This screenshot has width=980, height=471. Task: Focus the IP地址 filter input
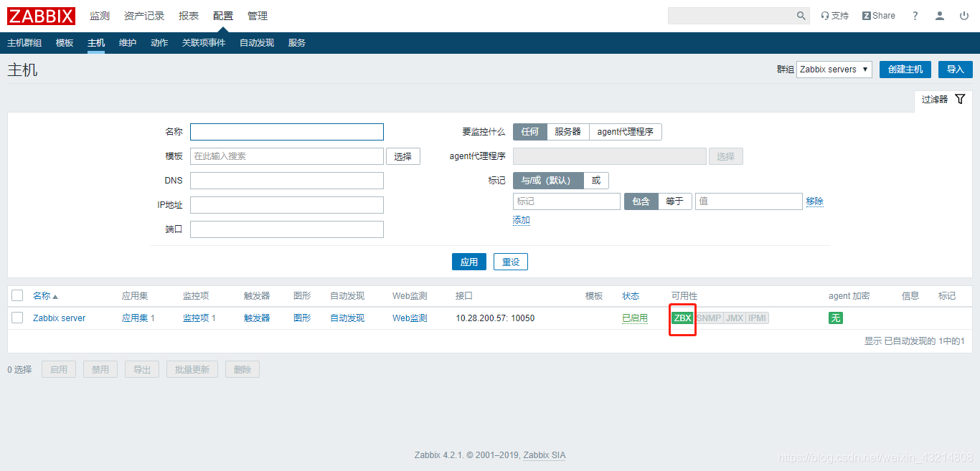point(287,205)
